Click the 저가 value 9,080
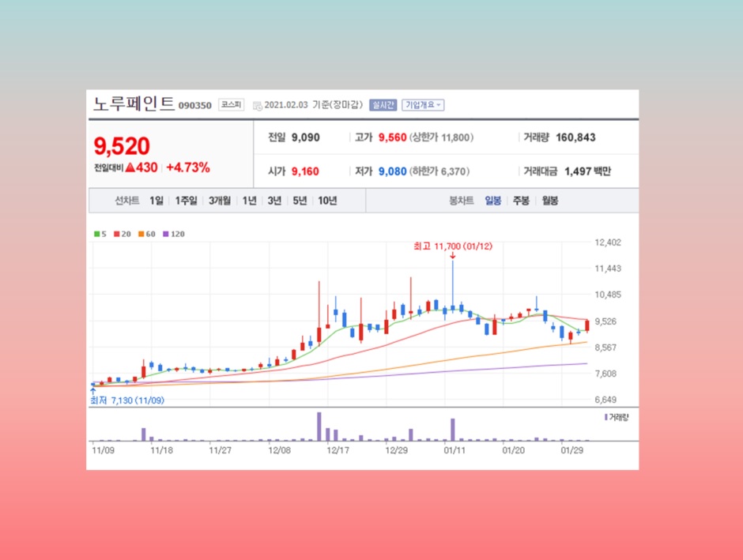 (x=392, y=171)
